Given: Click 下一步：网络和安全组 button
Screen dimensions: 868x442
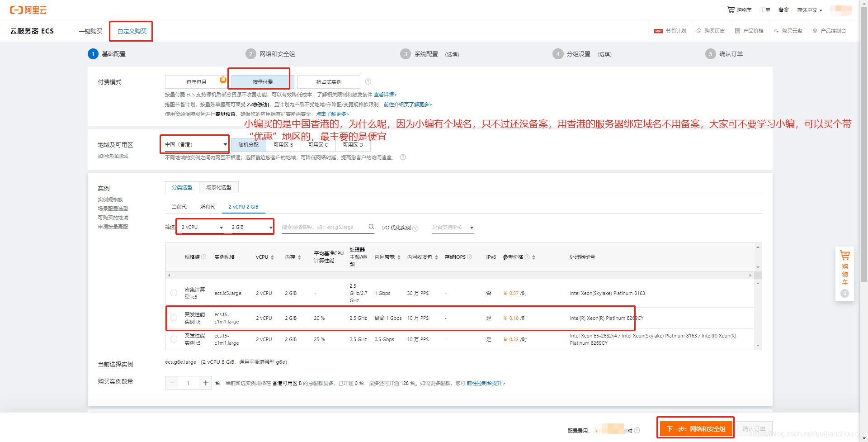Looking at the screenshot, I should [x=696, y=429].
